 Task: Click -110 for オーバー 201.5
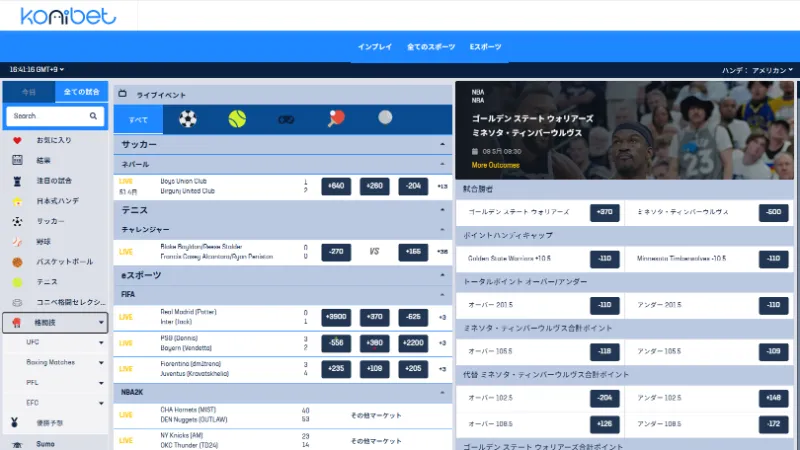[x=605, y=305]
